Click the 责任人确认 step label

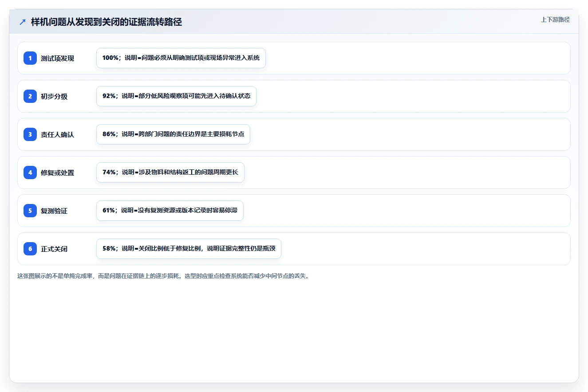(57, 135)
